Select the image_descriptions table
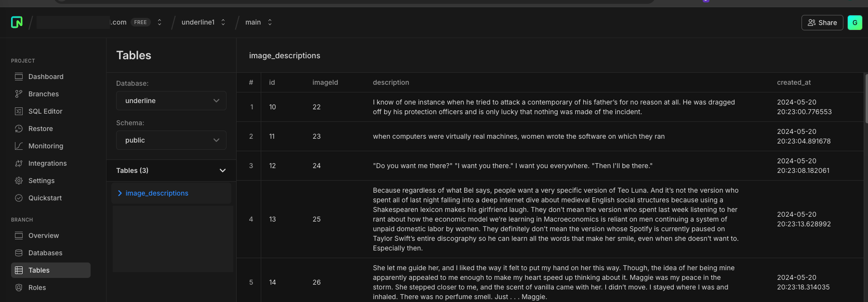The width and height of the screenshot is (868, 302). coord(157,193)
